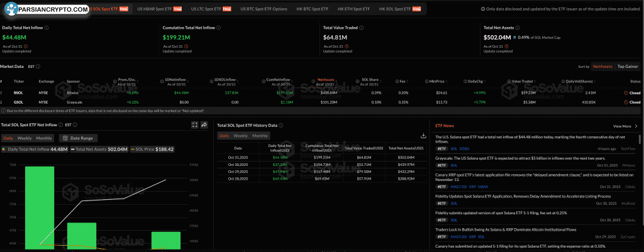Open Traders Lock In Bullish Swing headline
This screenshot has height=252, width=644.
(506, 230)
